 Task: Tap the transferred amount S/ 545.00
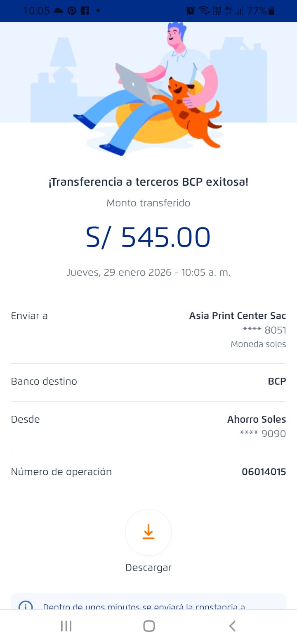click(x=148, y=237)
